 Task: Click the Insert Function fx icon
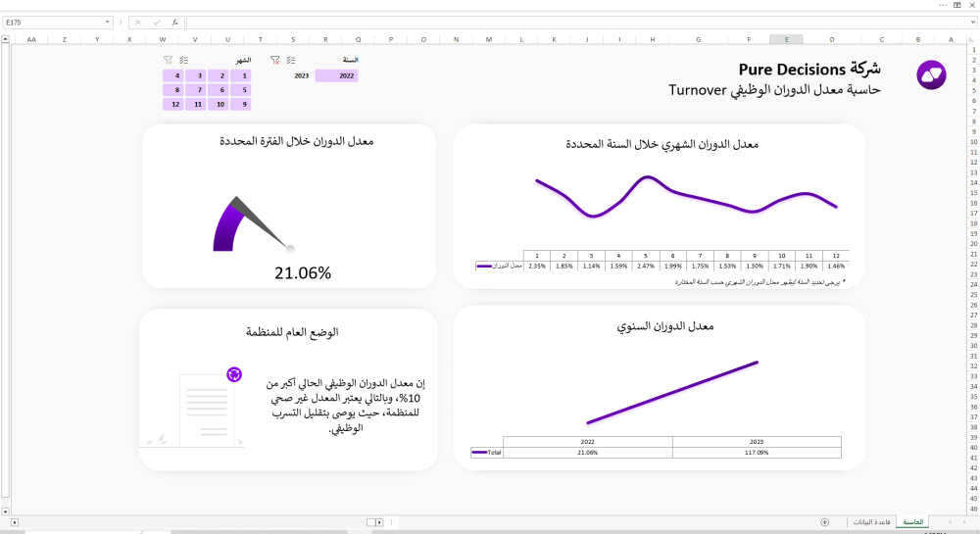[173, 22]
